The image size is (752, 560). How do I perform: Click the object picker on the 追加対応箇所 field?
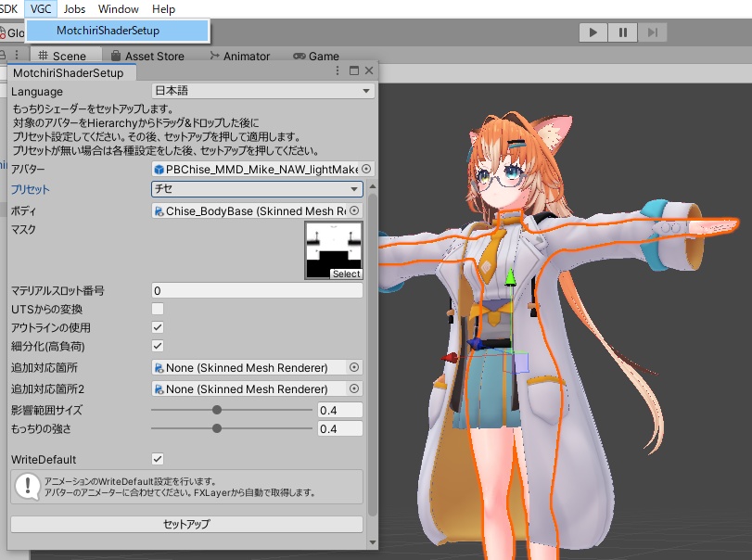tap(353, 367)
